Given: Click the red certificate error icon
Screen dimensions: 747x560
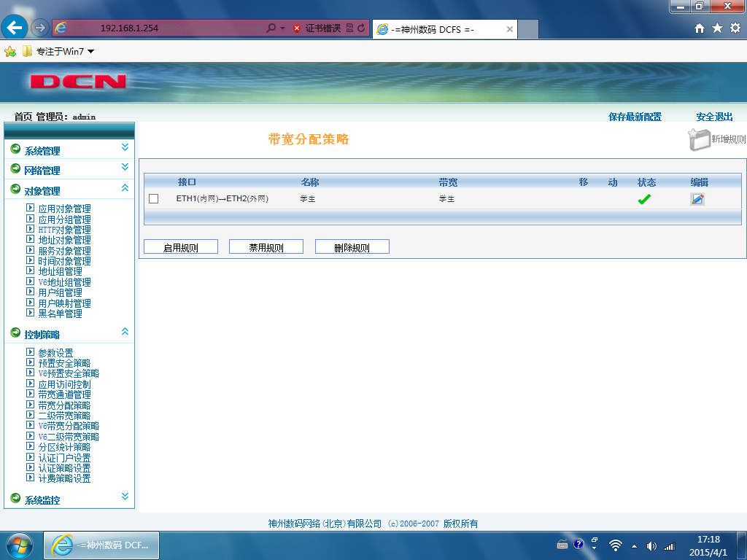Looking at the screenshot, I should [x=297, y=28].
